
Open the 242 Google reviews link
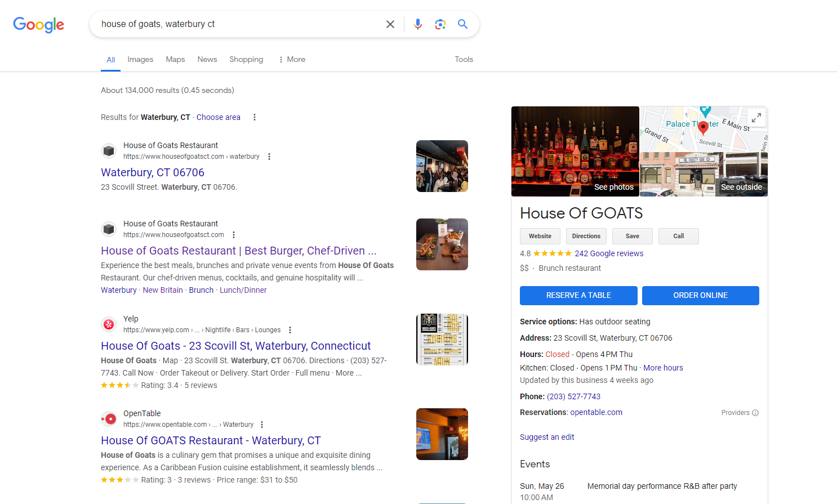(x=609, y=253)
